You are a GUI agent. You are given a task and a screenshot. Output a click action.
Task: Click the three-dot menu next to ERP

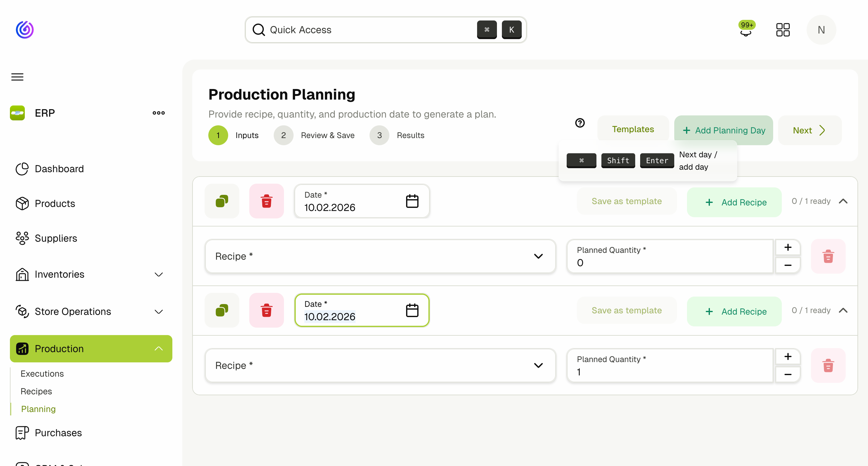[x=158, y=113]
